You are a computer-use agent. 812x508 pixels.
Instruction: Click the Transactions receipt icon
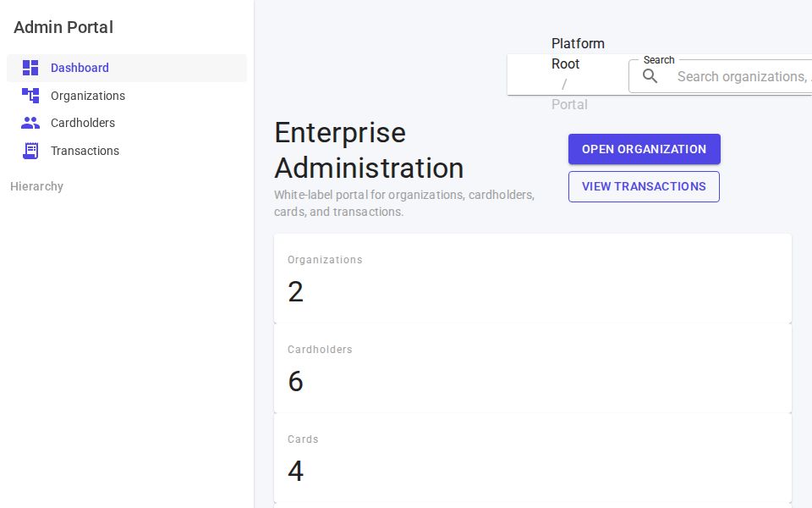pyautogui.click(x=30, y=151)
